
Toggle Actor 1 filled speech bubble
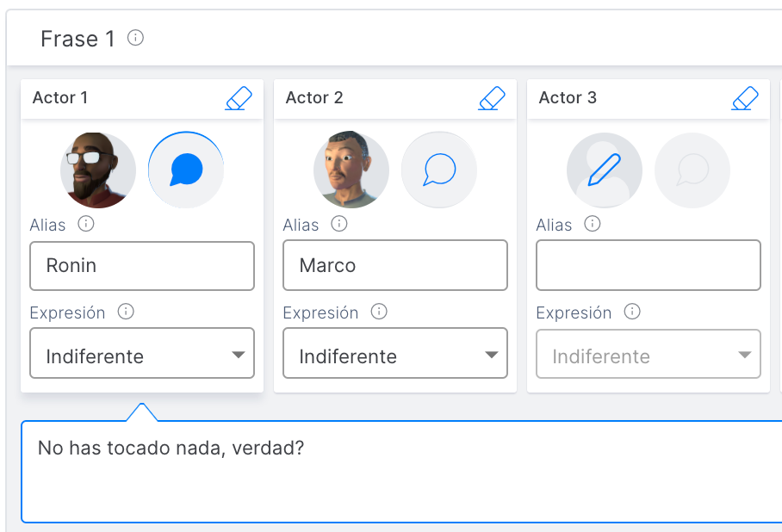click(x=186, y=170)
